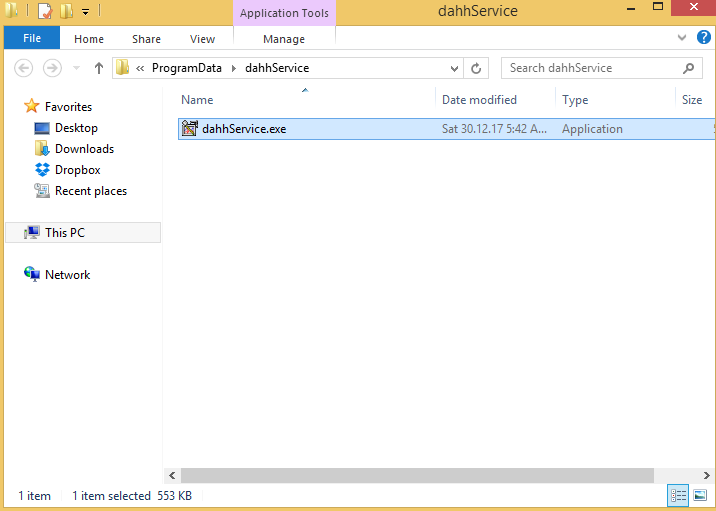Image resolution: width=716 pixels, height=511 pixels.
Task: Click the Properties icon in quick access toolbar
Action: pos(44,12)
